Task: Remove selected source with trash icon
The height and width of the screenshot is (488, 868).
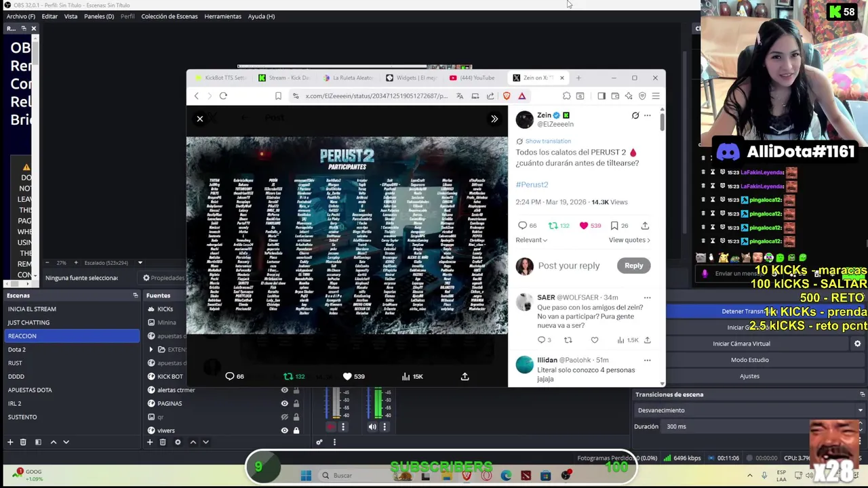Action: pos(163,442)
